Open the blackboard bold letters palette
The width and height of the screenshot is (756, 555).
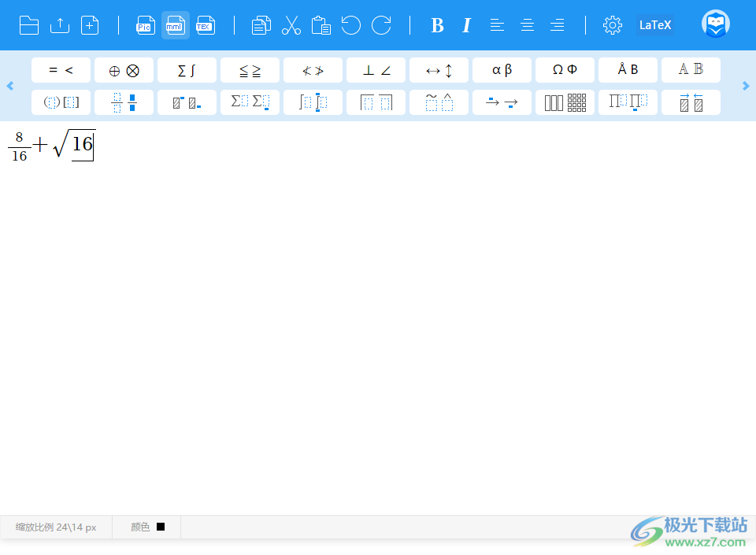(x=691, y=70)
